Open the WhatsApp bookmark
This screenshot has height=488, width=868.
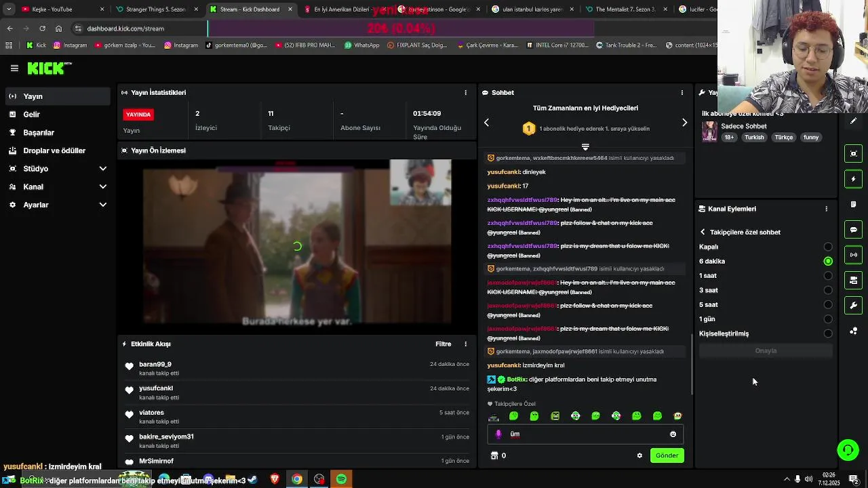361,45
